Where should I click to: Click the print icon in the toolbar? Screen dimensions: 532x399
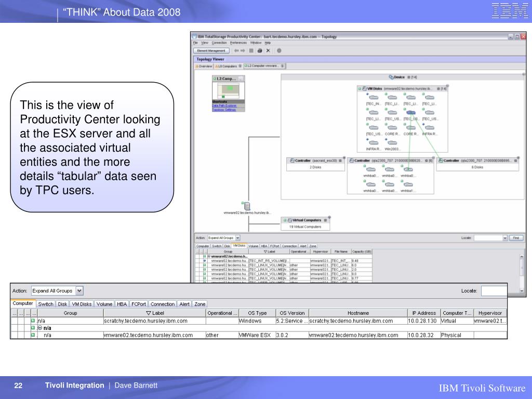[260, 50]
